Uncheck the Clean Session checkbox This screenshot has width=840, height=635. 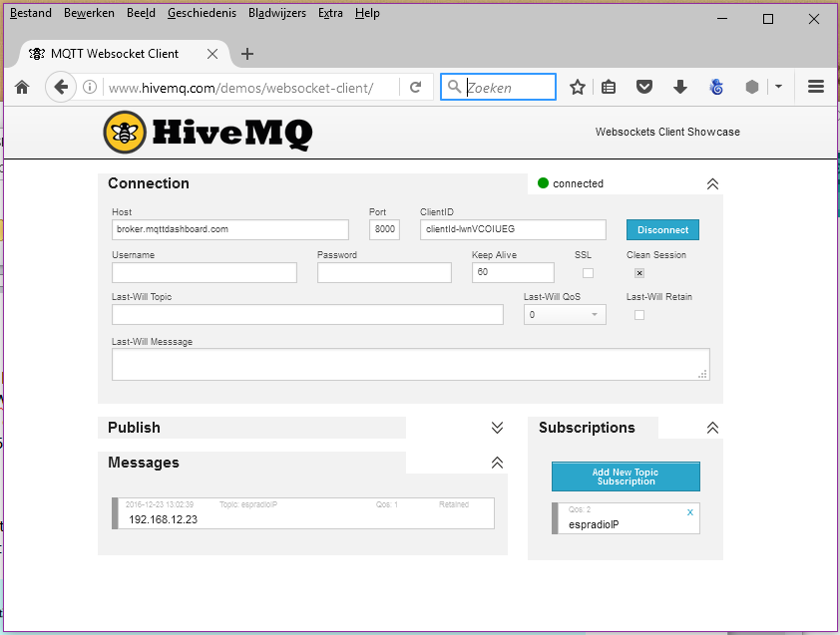pyautogui.click(x=639, y=273)
